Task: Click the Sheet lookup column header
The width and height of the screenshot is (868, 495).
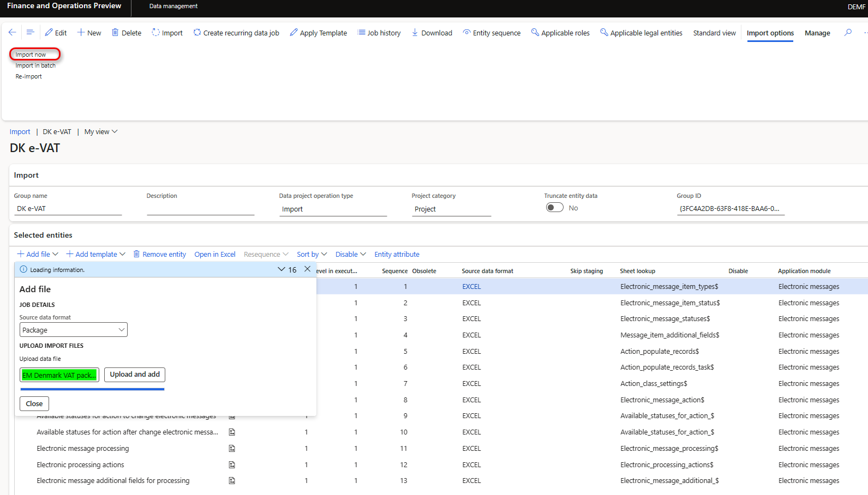Action: [637, 271]
